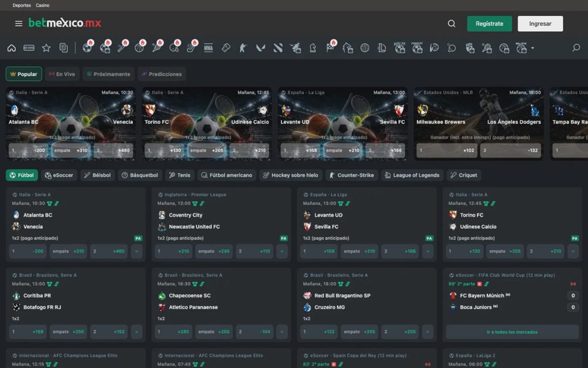Viewport: 588px width, 368px height.
Task: Open Favorites star icon
Action: point(46,48)
